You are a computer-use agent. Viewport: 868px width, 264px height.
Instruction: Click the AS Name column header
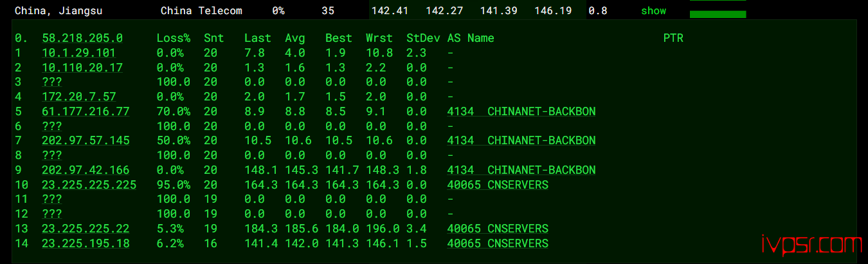click(x=471, y=38)
